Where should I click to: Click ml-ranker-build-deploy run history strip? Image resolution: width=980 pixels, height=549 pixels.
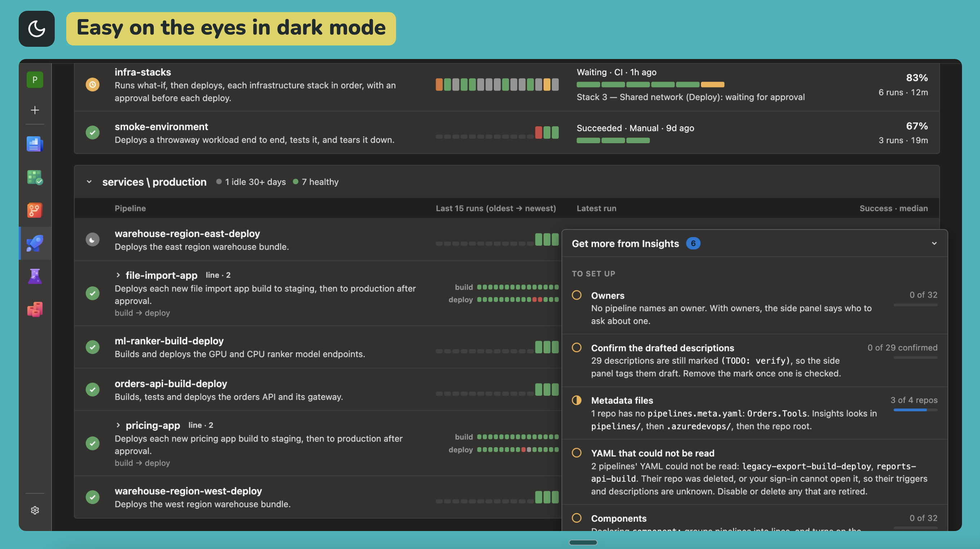pos(497,347)
